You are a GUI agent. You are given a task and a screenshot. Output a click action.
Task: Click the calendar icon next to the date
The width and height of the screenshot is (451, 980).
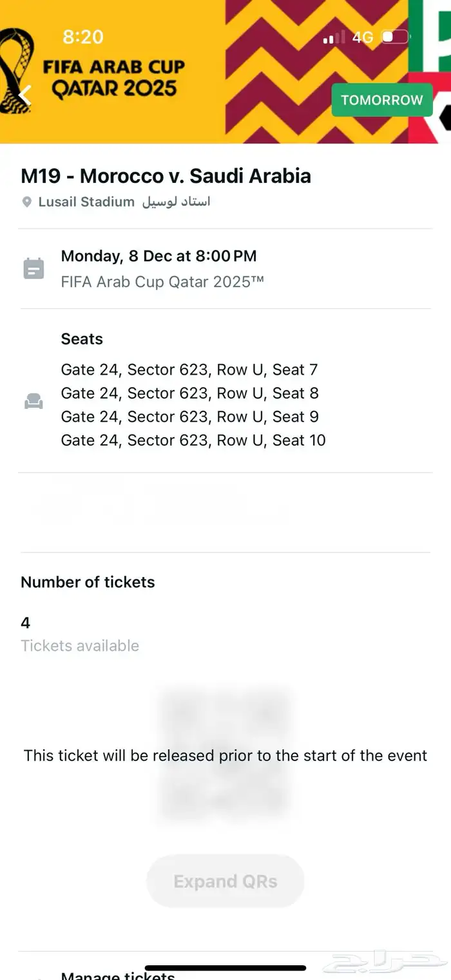point(34,268)
